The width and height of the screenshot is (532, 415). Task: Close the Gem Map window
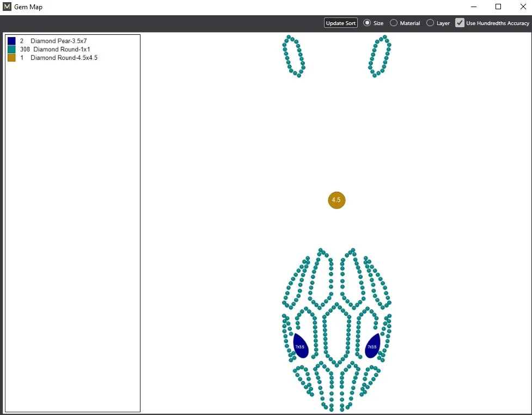[x=522, y=7]
